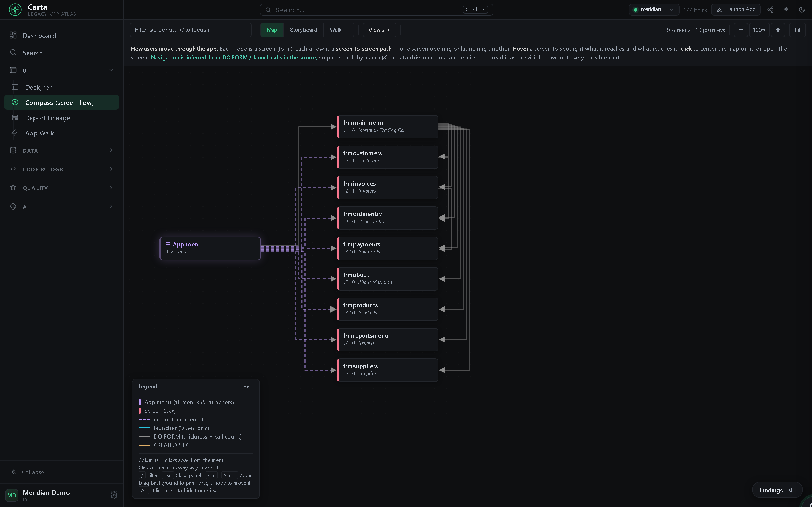This screenshot has height=507, width=812.
Task: Switch to the Storyboard tab
Action: click(x=303, y=30)
